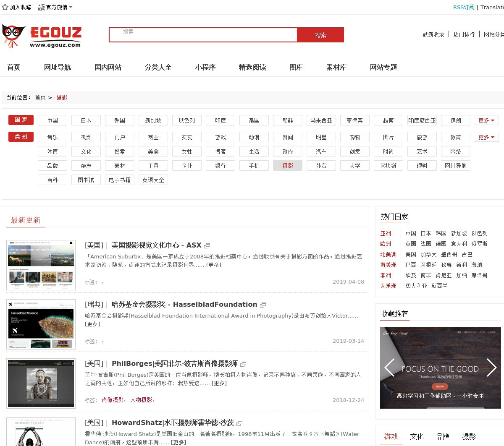Screen dimensions: 504x446
Task: Open 素材库 in main navigation
Action: click(336, 67)
